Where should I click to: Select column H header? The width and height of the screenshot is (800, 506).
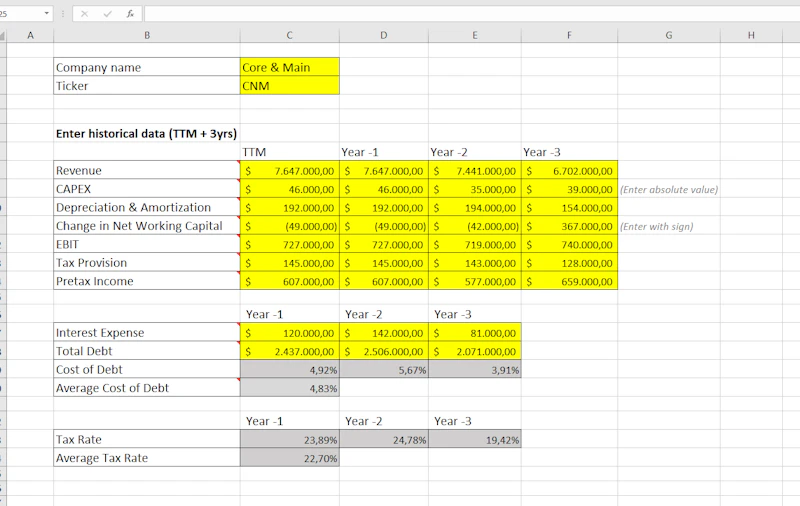pos(751,35)
